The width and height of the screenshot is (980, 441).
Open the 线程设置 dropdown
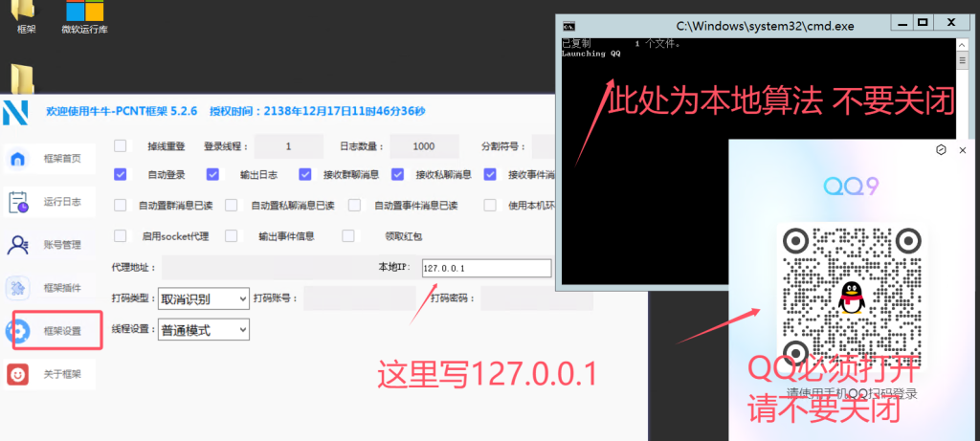(x=204, y=330)
